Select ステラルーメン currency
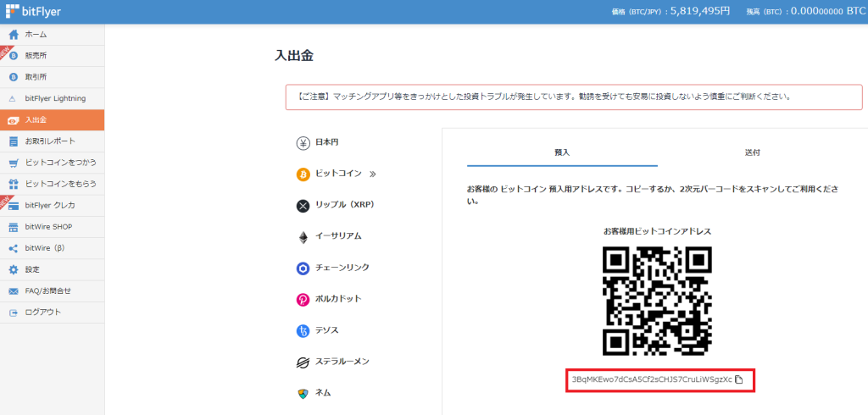The image size is (868, 415). 342,362
